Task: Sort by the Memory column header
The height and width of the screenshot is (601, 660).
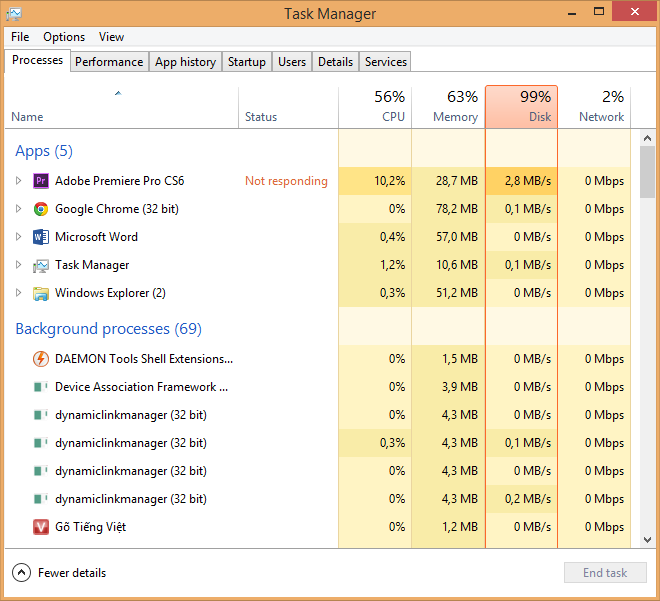Action: click(x=448, y=107)
